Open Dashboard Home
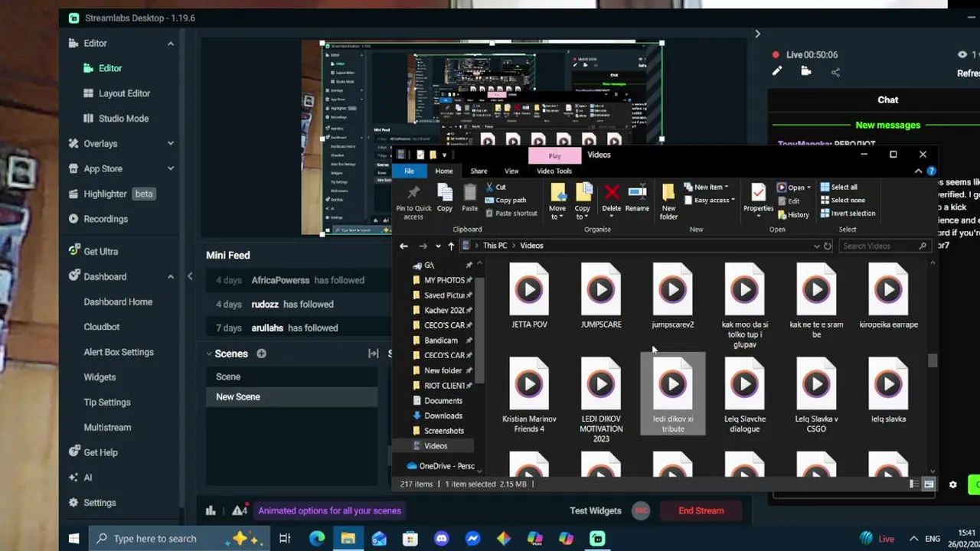This screenshot has width=980, height=551. 118,302
